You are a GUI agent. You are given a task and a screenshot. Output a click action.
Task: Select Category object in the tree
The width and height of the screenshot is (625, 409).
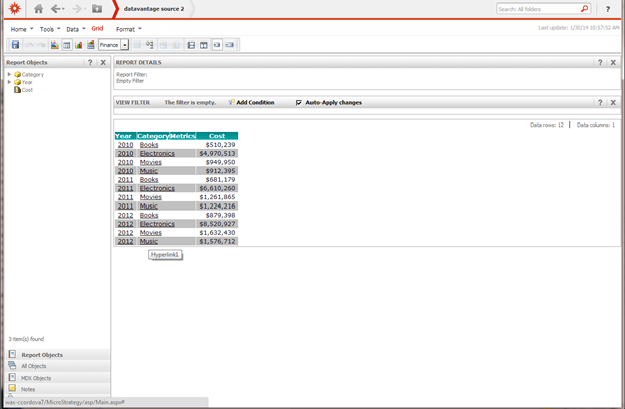[x=33, y=75]
